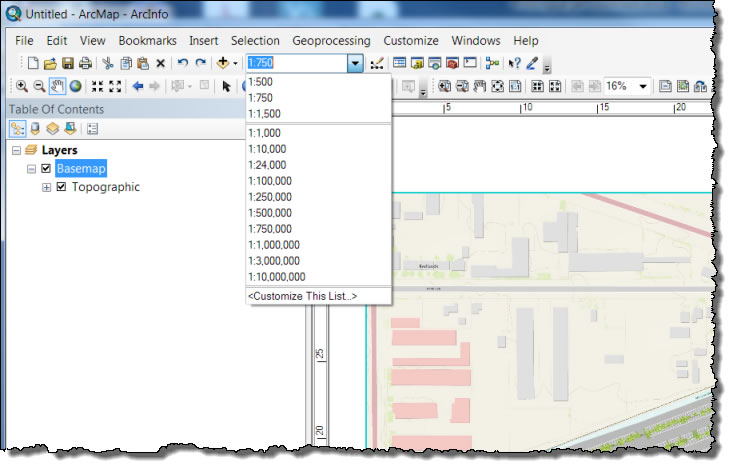Open the Bookmarks menu
Image resolution: width=733 pixels, height=468 pixels.
(147, 41)
